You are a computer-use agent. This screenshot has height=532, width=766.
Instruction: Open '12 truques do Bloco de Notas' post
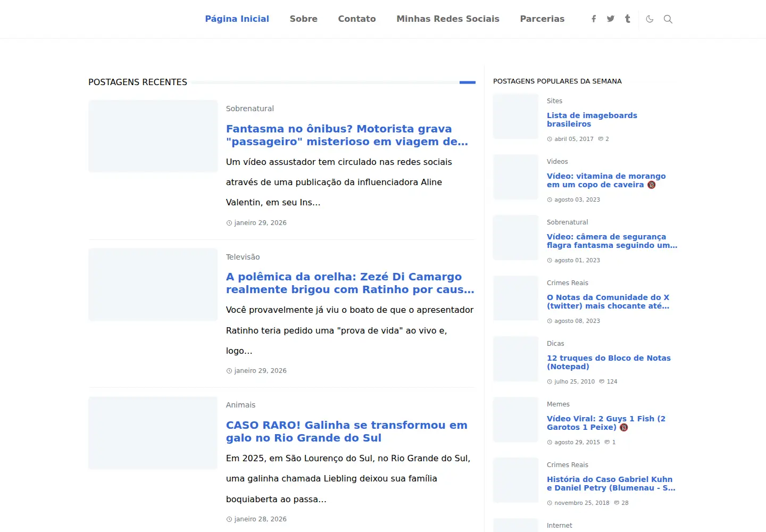pos(609,362)
